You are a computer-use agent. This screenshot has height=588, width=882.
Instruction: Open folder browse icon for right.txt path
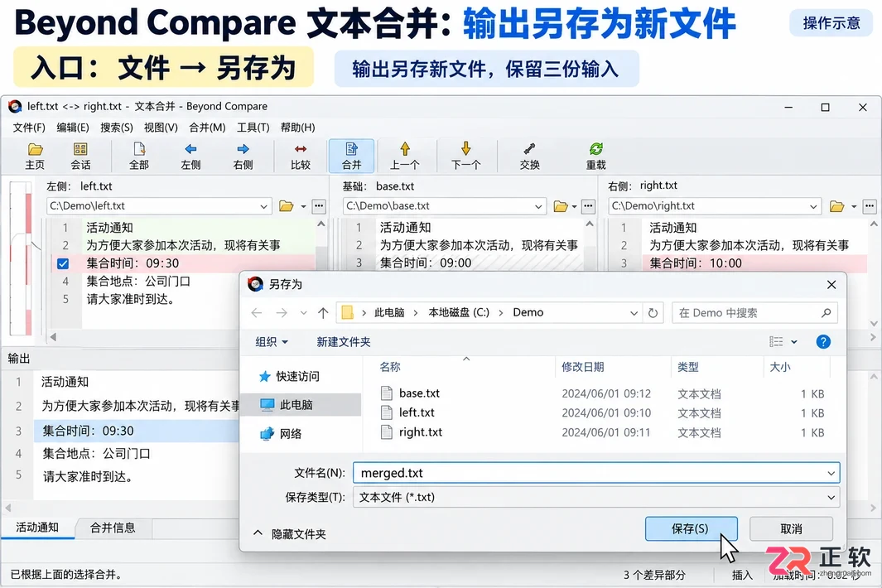coord(837,206)
